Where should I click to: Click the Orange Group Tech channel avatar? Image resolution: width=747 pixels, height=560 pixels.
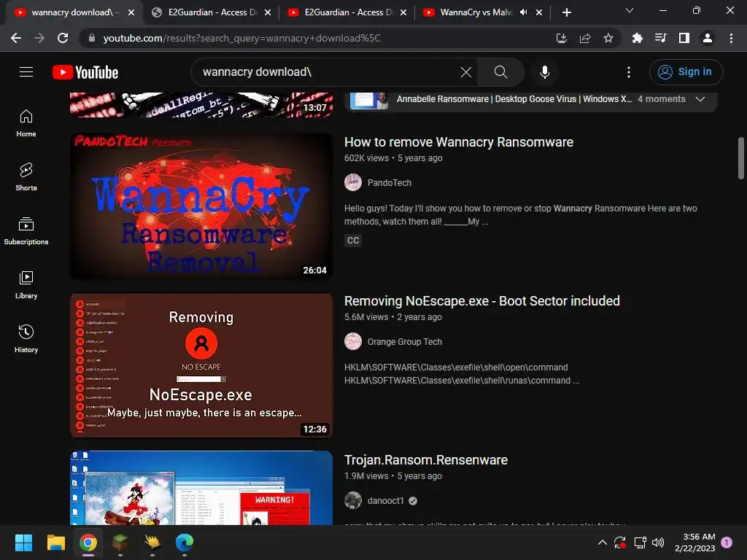pos(353,341)
